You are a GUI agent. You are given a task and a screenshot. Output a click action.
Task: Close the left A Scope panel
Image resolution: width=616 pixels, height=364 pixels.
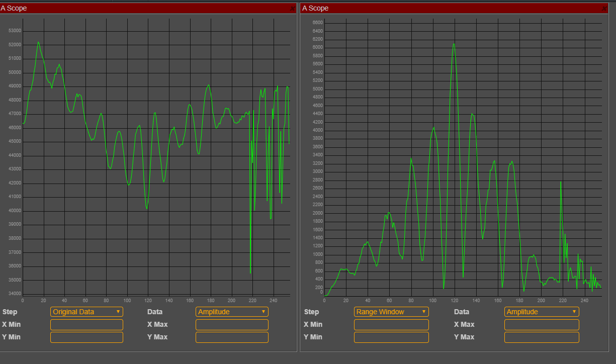click(293, 8)
